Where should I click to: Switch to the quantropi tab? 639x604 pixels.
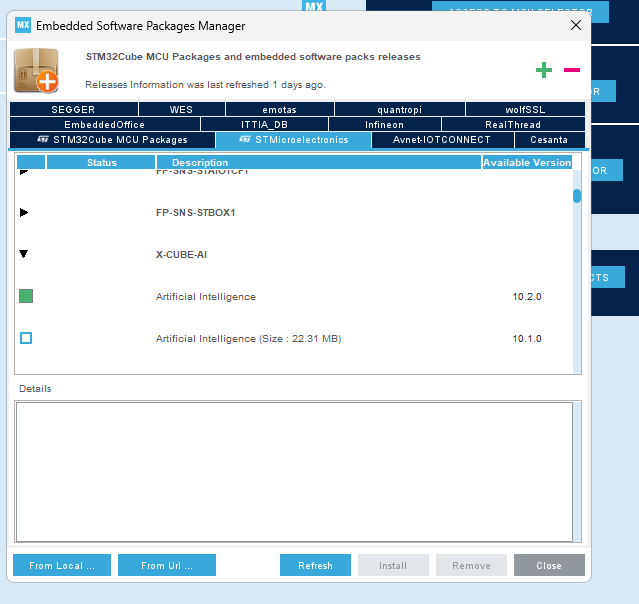tap(400, 110)
